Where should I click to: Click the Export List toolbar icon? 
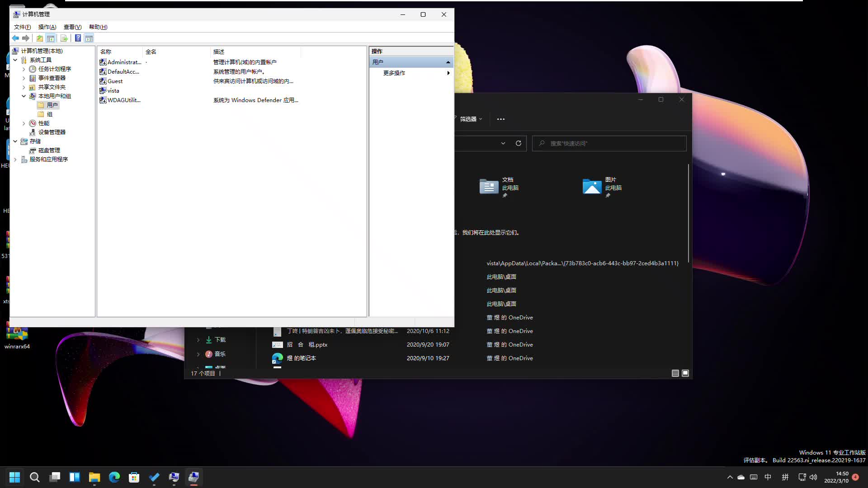[x=64, y=38]
